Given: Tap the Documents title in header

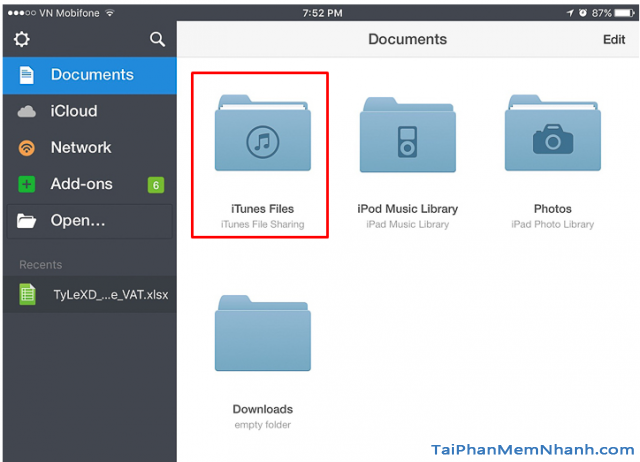Looking at the screenshot, I should 407,40.
